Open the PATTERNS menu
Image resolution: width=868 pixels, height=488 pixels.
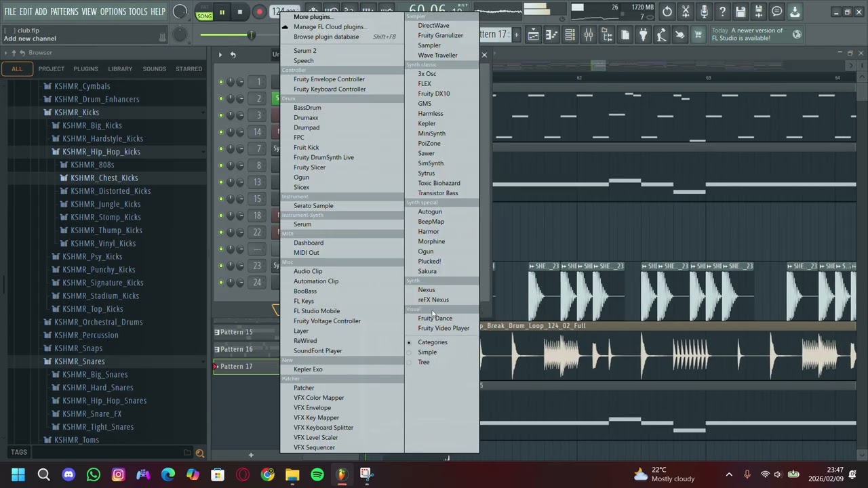[64, 12]
